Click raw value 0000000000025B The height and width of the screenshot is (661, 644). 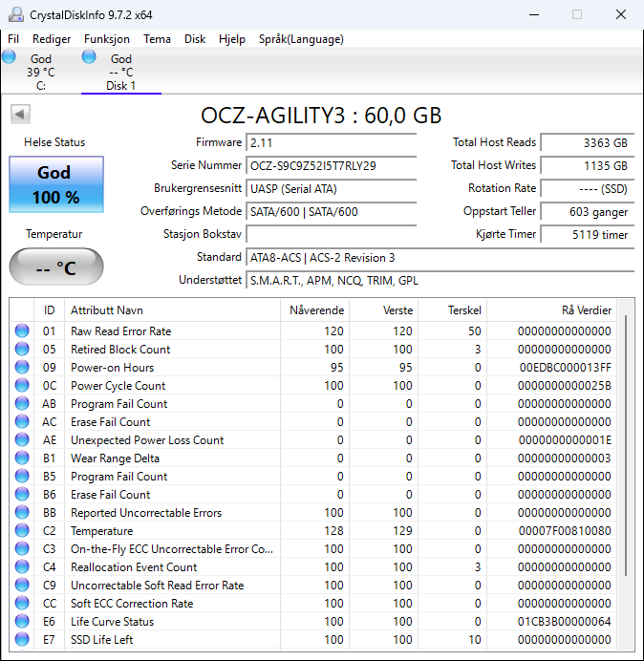tap(565, 386)
